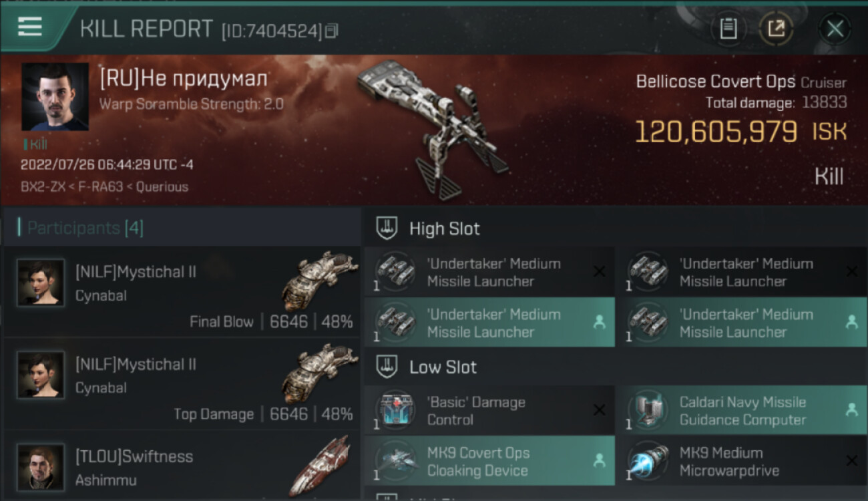Open the hamburger menu at top left

coord(30,27)
